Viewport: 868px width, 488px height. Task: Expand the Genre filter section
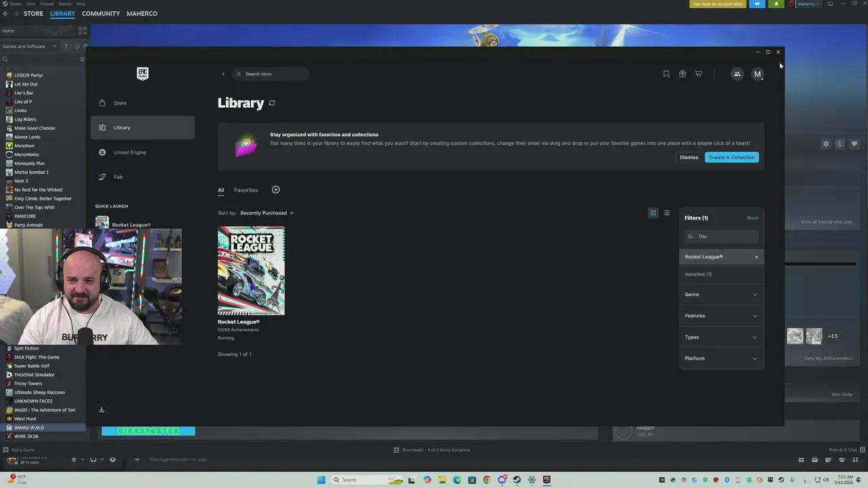(721, 294)
